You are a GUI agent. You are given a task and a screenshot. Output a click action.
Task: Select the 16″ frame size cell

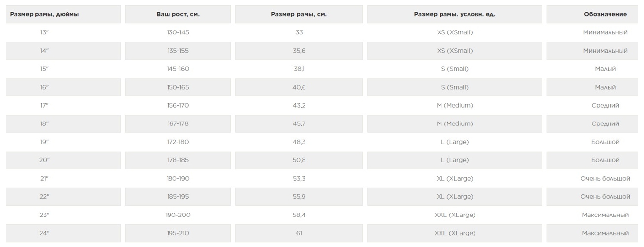pos(44,87)
